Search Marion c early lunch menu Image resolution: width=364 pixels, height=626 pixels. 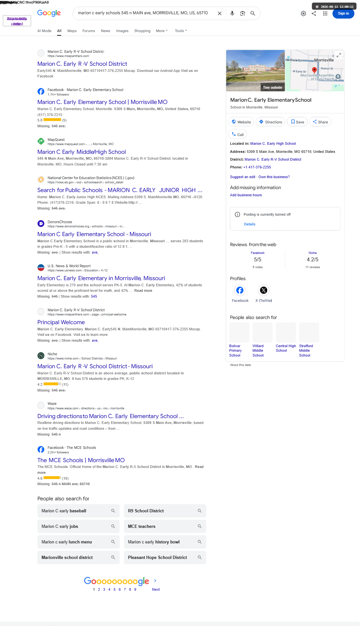pos(78,542)
